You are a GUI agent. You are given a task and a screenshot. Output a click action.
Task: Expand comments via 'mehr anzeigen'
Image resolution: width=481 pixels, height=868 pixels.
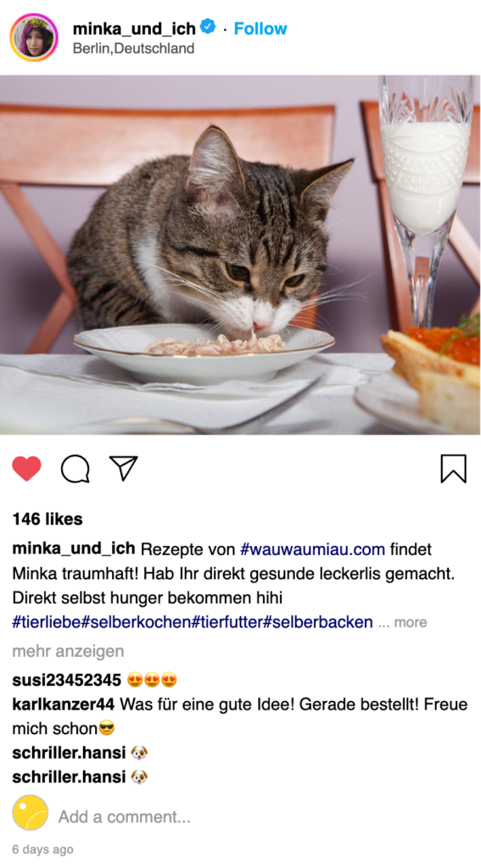pyautogui.click(x=68, y=651)
